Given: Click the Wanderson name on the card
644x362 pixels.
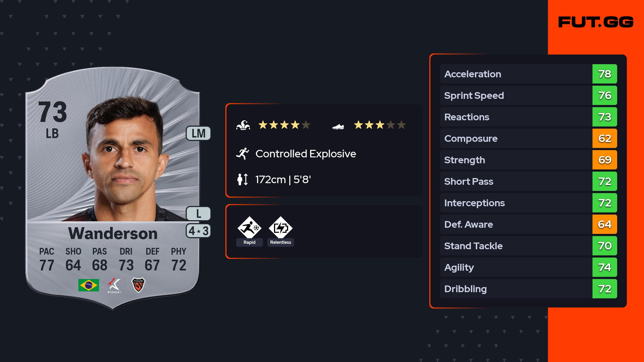Looking at the screenshot, I should (113, 233).
